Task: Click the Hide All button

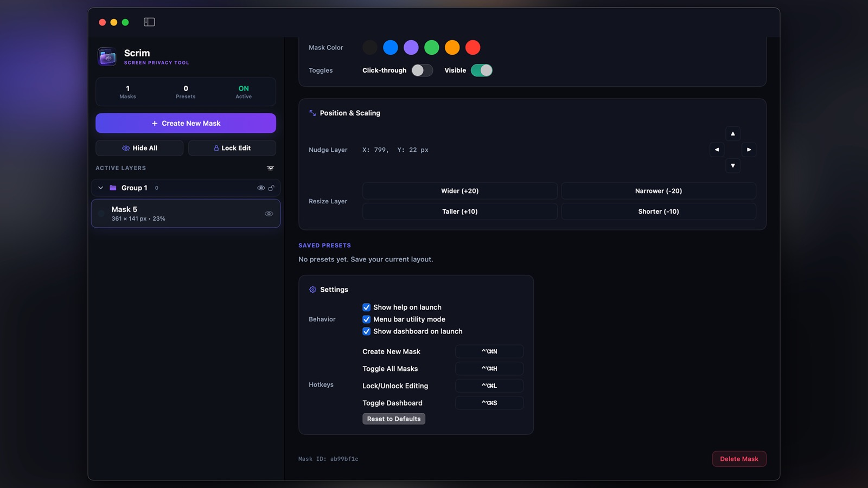Action: tap(139, 148)
